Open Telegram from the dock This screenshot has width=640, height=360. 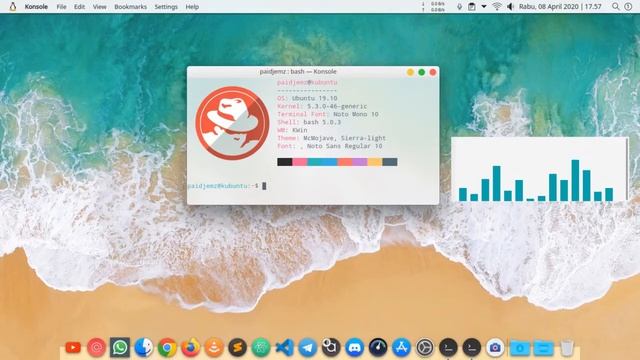[x=308, y=347]
